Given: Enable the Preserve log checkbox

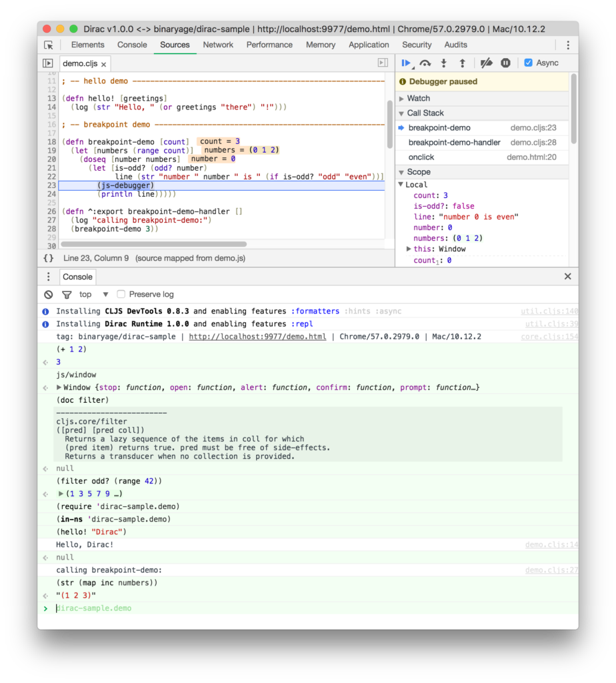Looking at the screenshot, I should [121, 294].
